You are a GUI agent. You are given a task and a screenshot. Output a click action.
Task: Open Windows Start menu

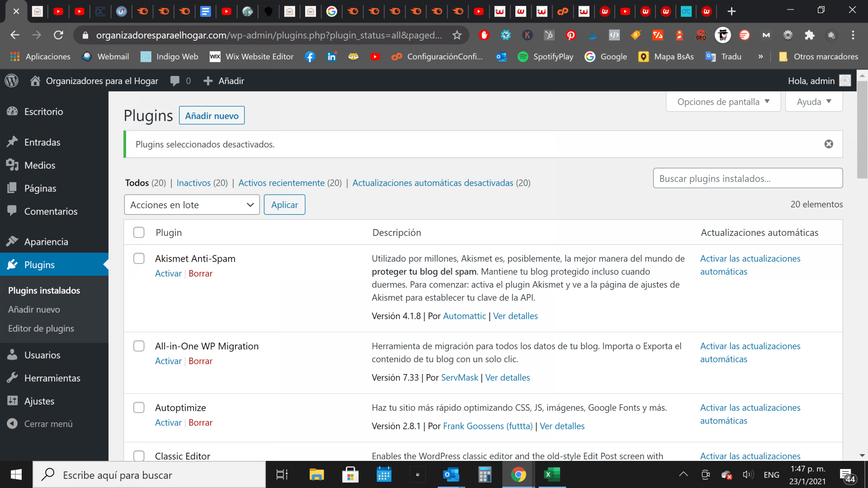tap(16, 475)
